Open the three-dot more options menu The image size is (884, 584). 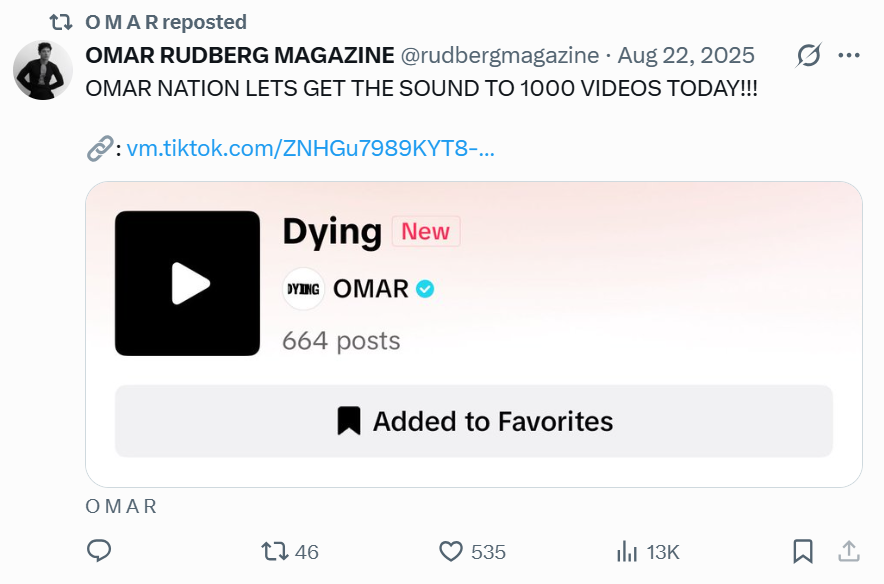tap(849, 56)
